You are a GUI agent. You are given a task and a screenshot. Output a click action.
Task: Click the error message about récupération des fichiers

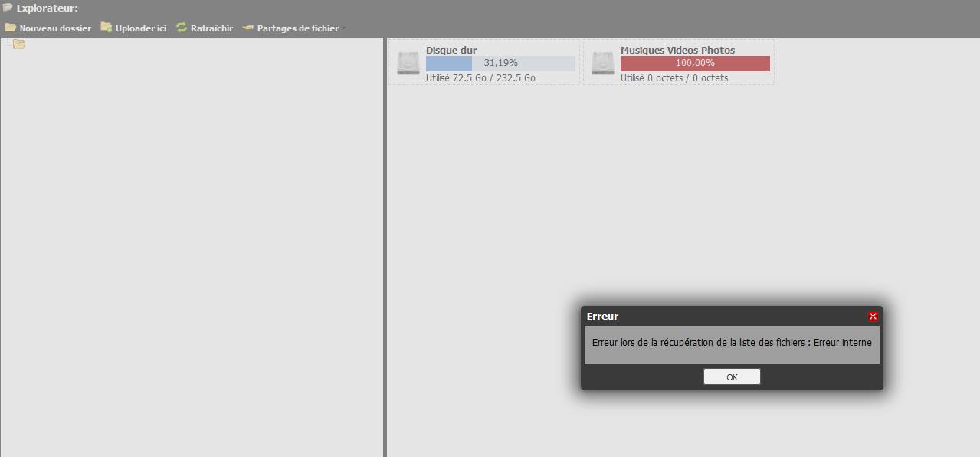click(732, 343)
